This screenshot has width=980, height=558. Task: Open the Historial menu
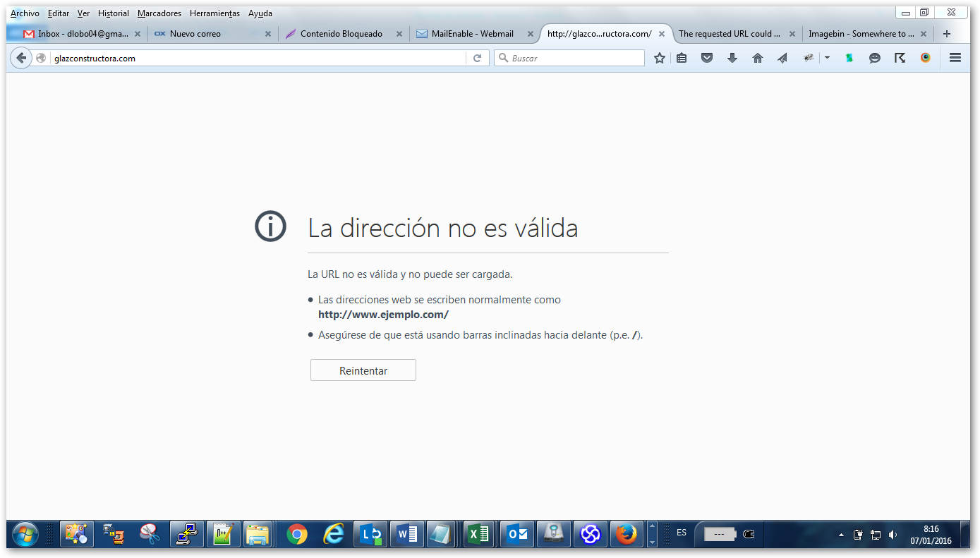pos(114,13)
